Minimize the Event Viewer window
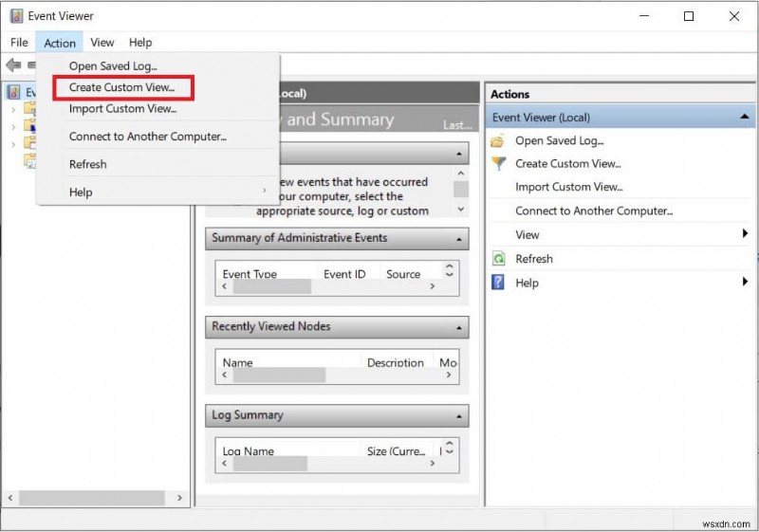This screenshot has height=532, width=759. pyautogui.click(x=644, y=16)
